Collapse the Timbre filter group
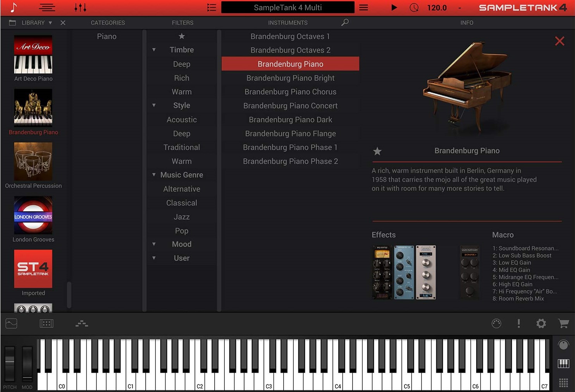 point(154,50)
